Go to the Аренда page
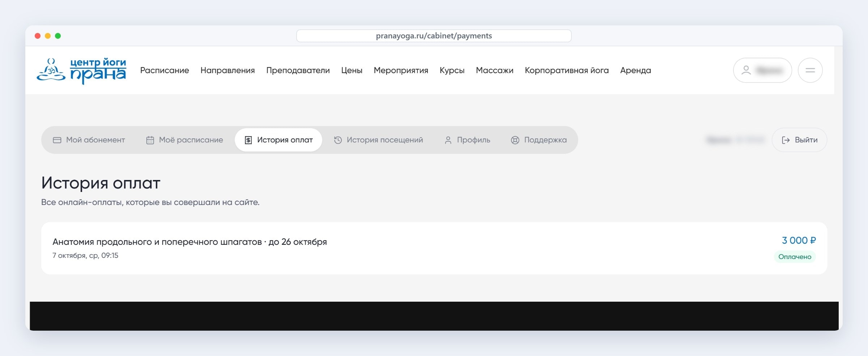Viewport: 868px width, 356px height. click(x=635, y=70)
